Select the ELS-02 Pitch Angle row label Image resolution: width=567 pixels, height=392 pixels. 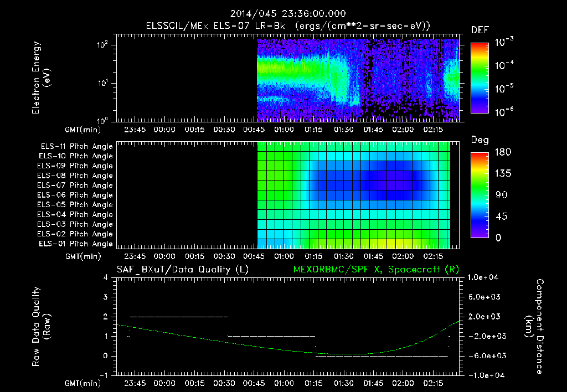(x=75, y=234)
